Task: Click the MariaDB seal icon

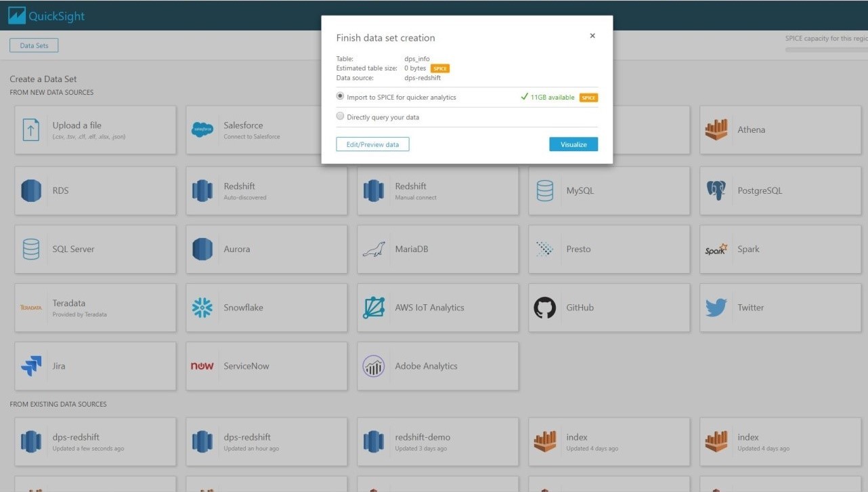Action: click(374, 249)
